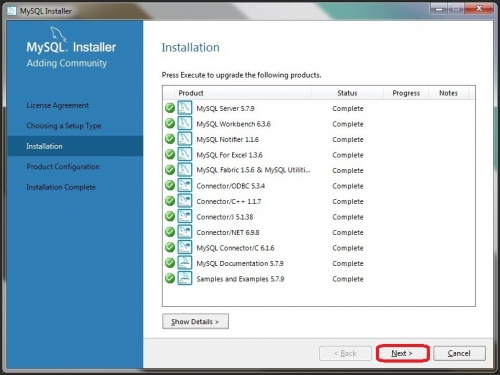Select the Connector/NET 6.9.8 row name
Image resolution: width=500 pixels, height=375 pixels.
(228, 232)
